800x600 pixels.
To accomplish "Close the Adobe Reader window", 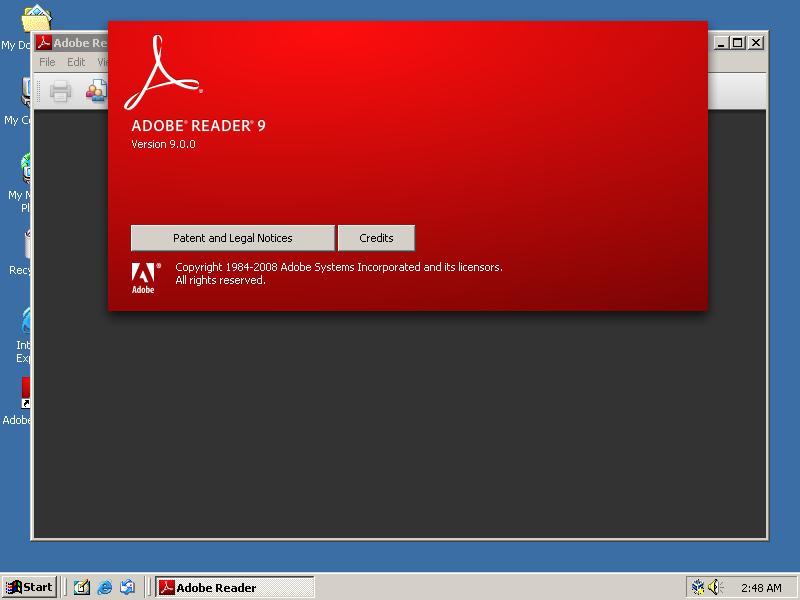I will click(x=756, y=43).
